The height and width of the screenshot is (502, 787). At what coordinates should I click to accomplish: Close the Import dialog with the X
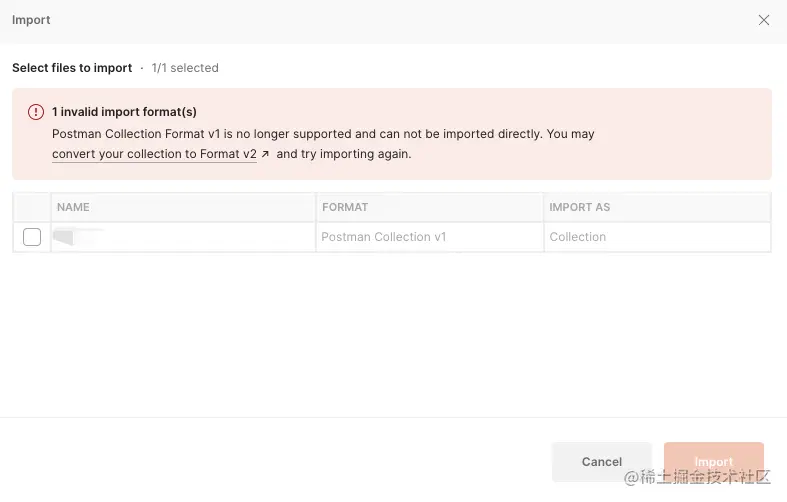click(x=764, y=20)
